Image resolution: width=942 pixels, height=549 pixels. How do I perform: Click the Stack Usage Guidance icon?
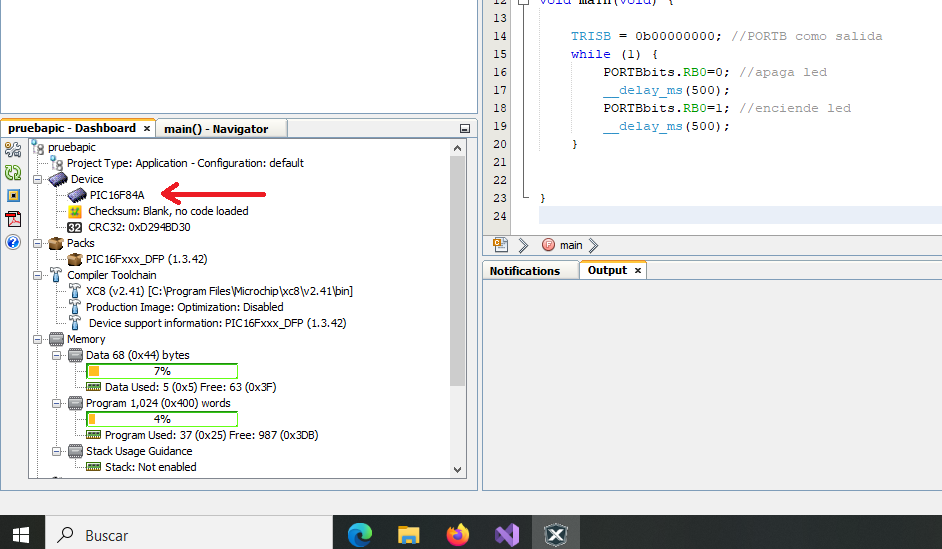click(75, 451)
